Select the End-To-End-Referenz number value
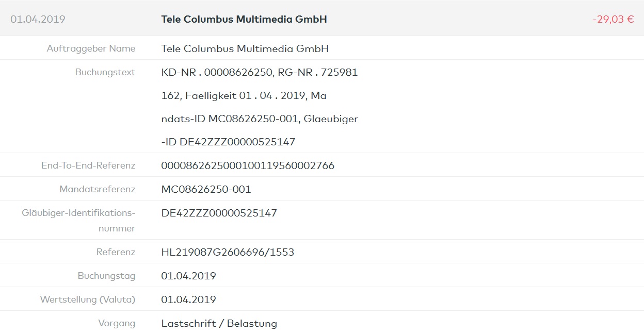 click(x=248, y=166)
